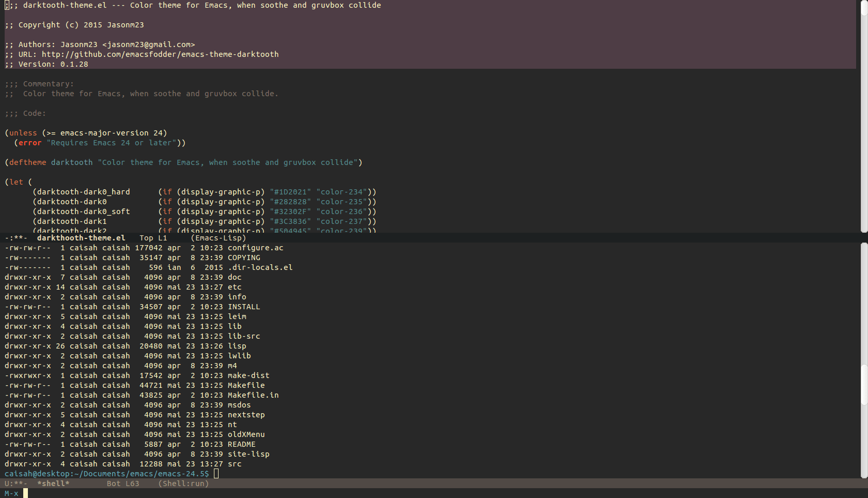Click the (Emacs-Lisp) major mode indicator
This screenshot has height=498, width=868.
219,238
